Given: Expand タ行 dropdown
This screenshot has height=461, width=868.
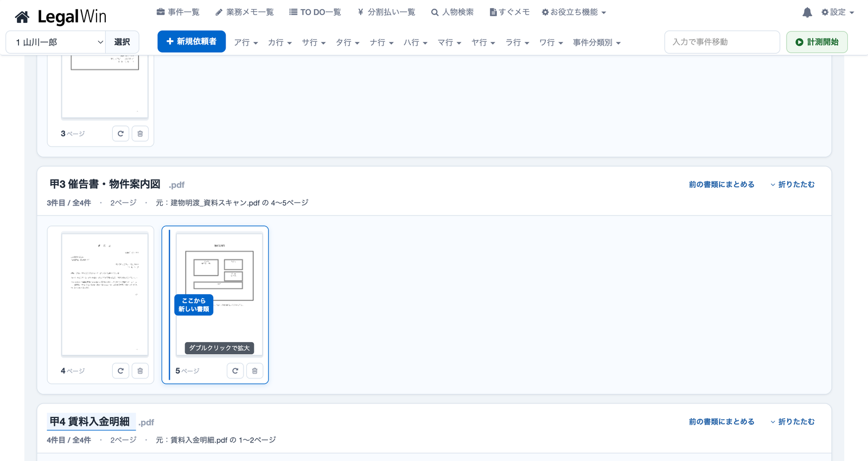Looking at the screenshot, I should 348,42.
